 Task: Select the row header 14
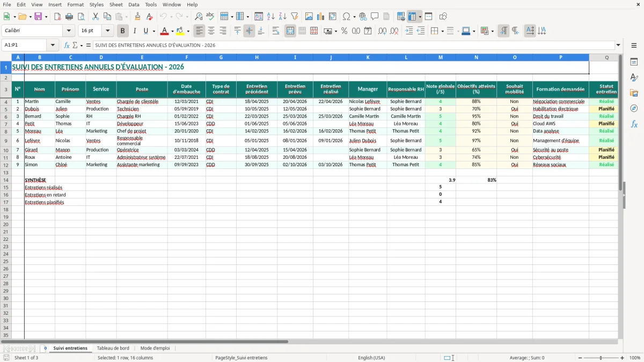tap(6, 180)
